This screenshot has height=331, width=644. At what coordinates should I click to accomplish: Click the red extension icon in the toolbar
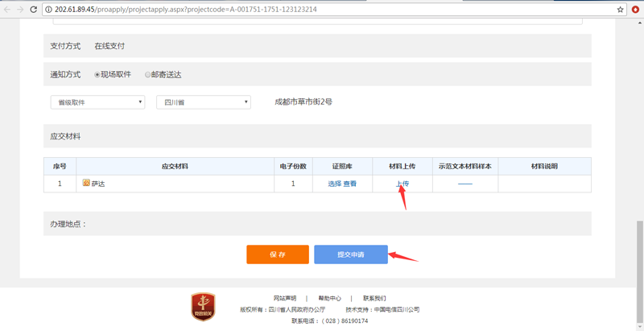635,10
